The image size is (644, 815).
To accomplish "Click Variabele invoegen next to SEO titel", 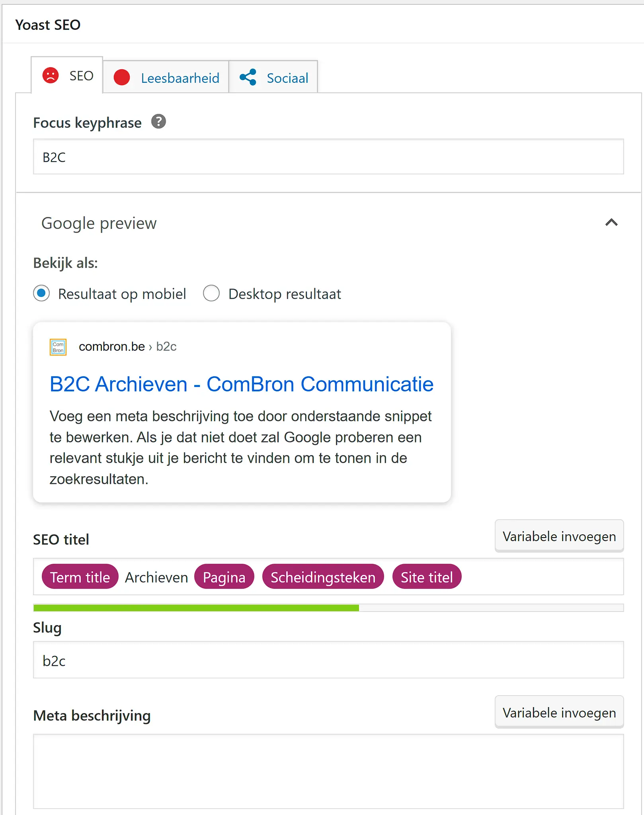I will click(x=559, y=536).
